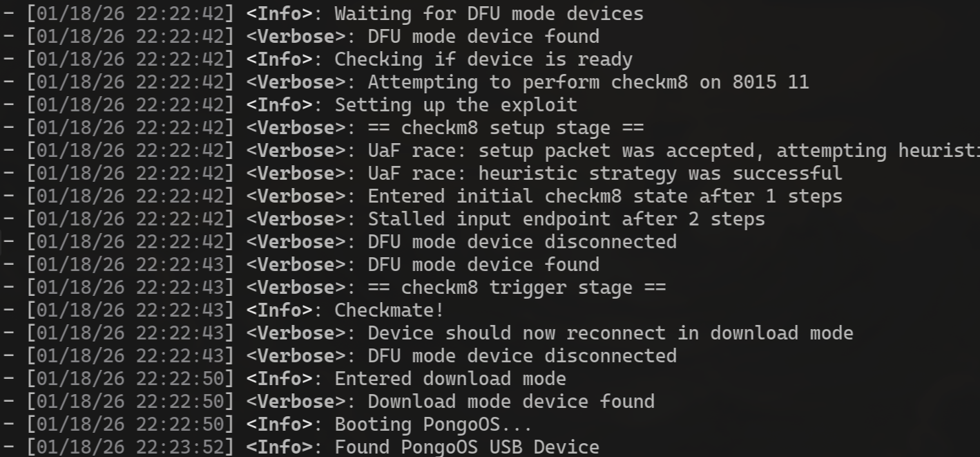Click the "Stalled input endpoint after 2 steps" line
Image resolution: width=980 pixels, height=457 pixels.
(566, 219)
